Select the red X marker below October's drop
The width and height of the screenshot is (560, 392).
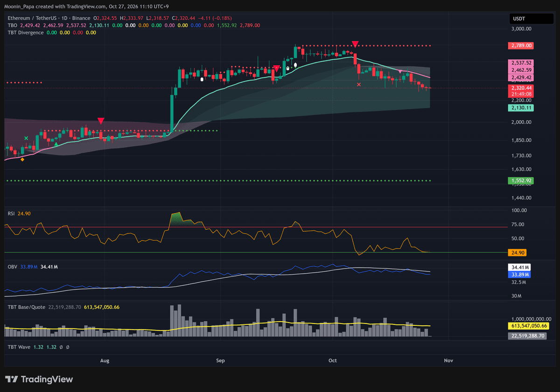pyautogui.click(x=359, y=84)
